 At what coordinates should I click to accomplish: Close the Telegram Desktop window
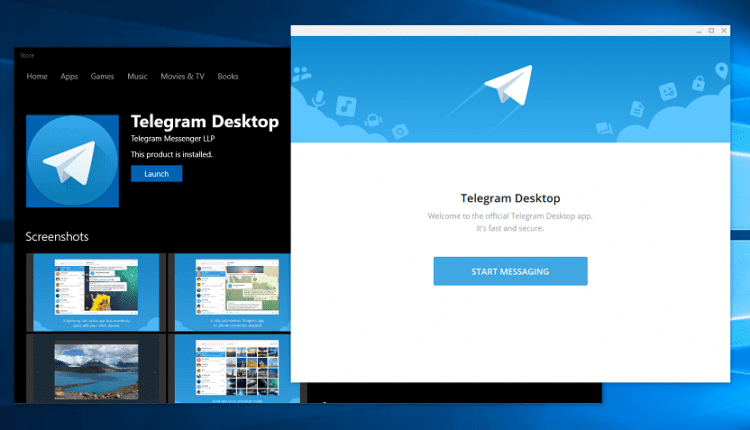[724, 31]
